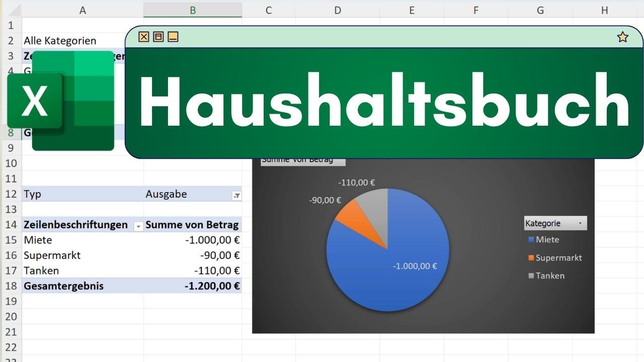Select the cell with -1.000,00 € in row 15
The height and width of the screenshot is (362, 644).
pyautogui.click(x=193, y=240)
